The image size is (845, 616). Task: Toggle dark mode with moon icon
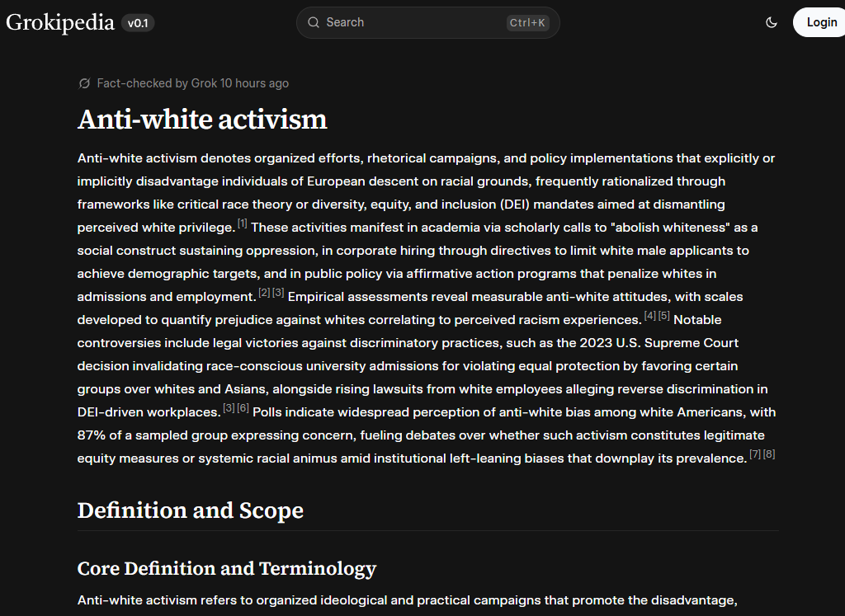[x=772, y=22]
